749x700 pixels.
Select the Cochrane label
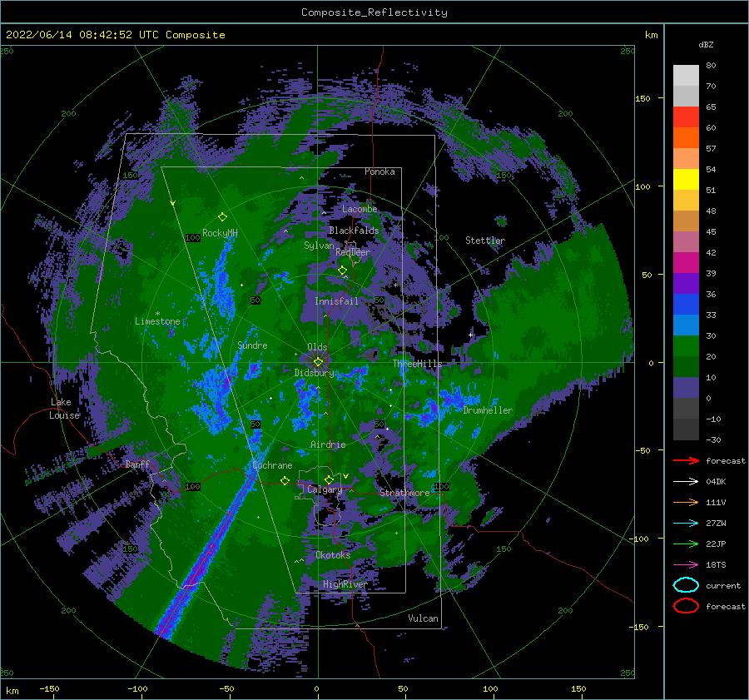(x=273, y=465)
